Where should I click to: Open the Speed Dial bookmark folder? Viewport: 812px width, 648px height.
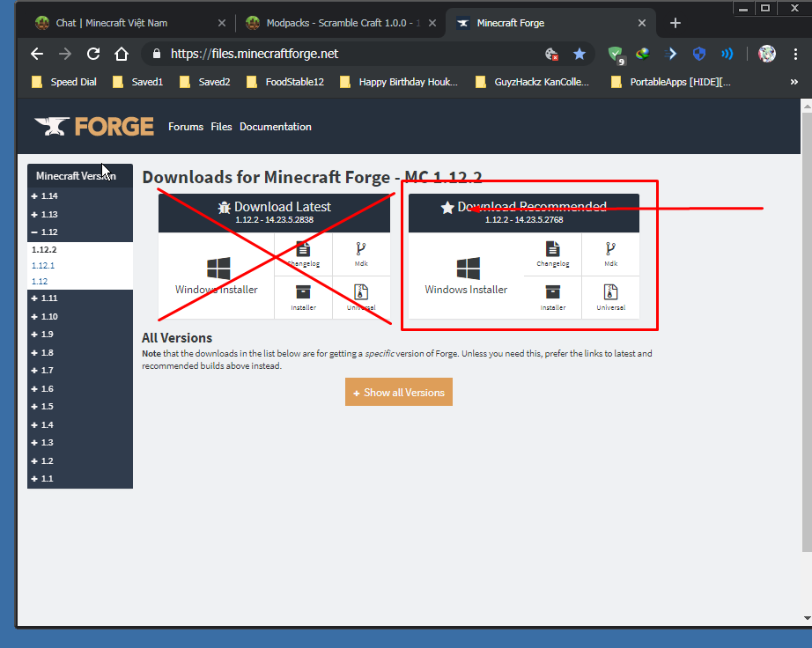coord(63,82)
